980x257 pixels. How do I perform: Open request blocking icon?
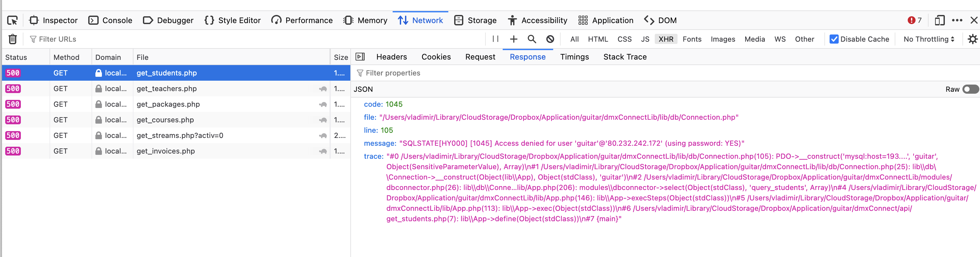[x=550, y=39]
